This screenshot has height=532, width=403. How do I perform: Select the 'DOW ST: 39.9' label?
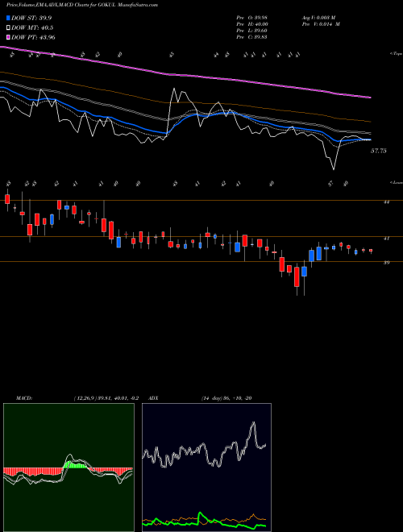point(31,18)
